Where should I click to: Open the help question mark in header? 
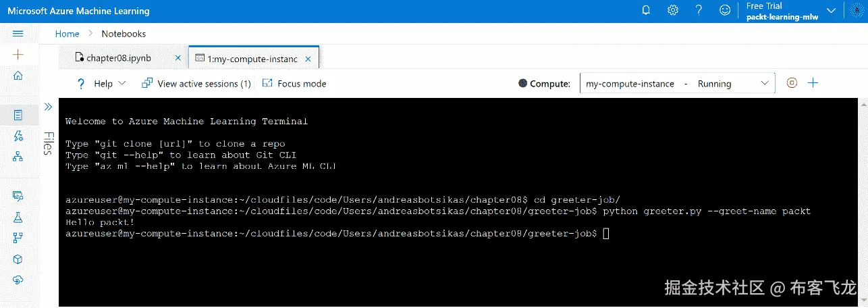pos(699,10)
